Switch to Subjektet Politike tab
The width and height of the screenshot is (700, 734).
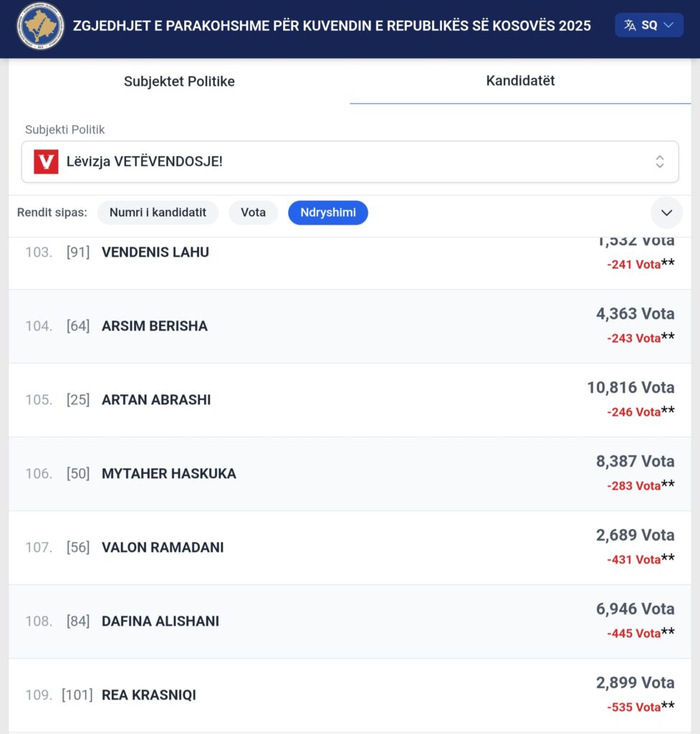179,81
